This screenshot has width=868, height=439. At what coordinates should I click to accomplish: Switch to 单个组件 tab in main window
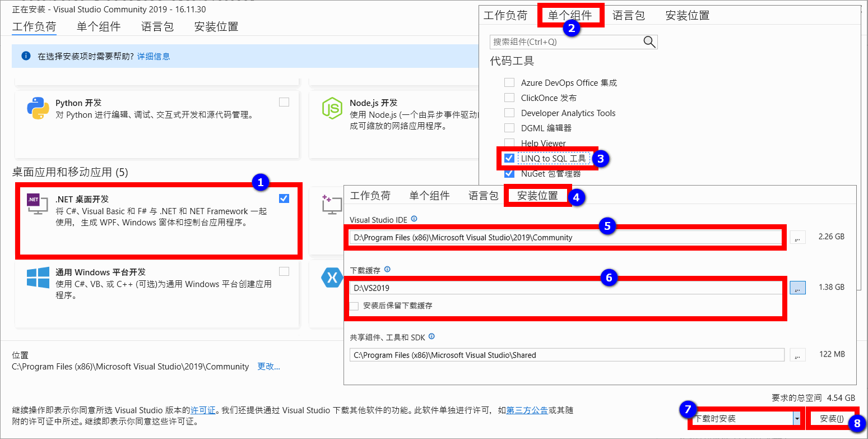point(99,26)
